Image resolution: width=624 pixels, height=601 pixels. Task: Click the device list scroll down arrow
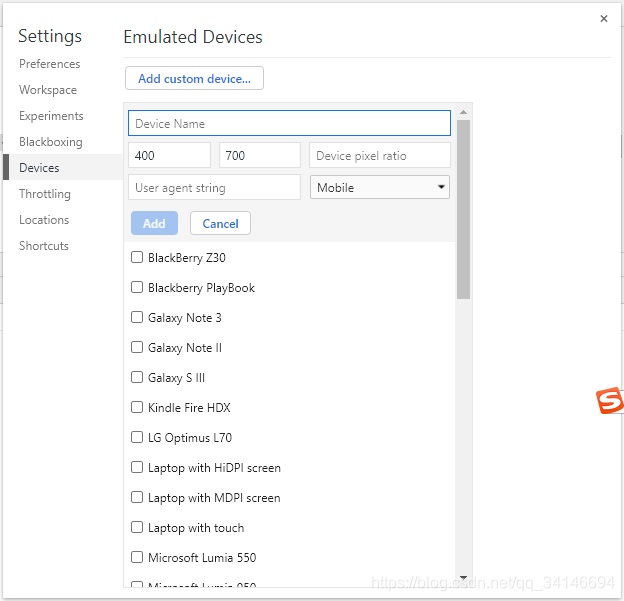[x=463, y=578]
